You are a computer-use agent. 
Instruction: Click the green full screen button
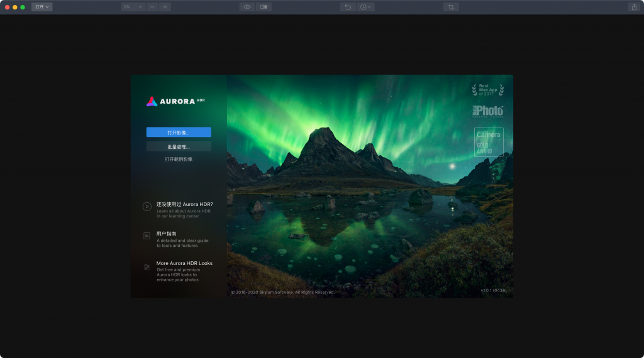point(23,7)
